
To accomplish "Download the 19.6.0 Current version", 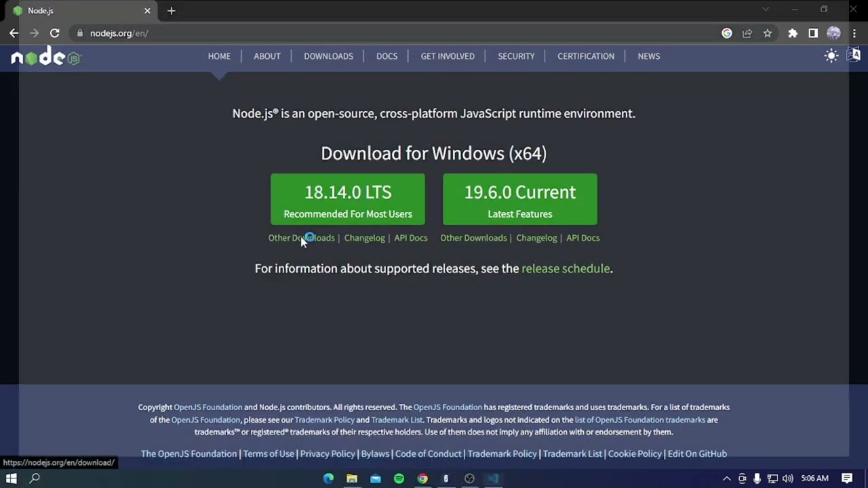I will (519, 199).
